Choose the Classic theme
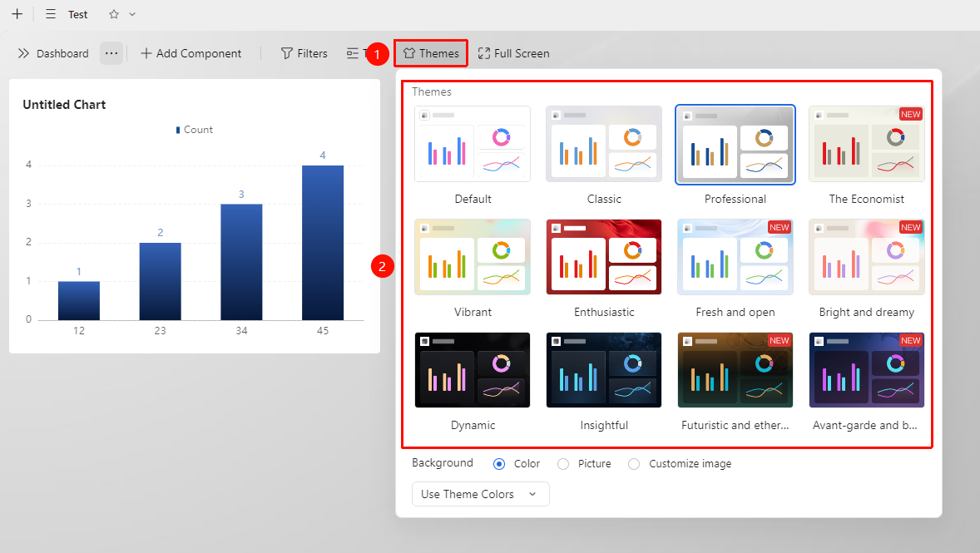The image size is (980, 553). pos(604,145)
